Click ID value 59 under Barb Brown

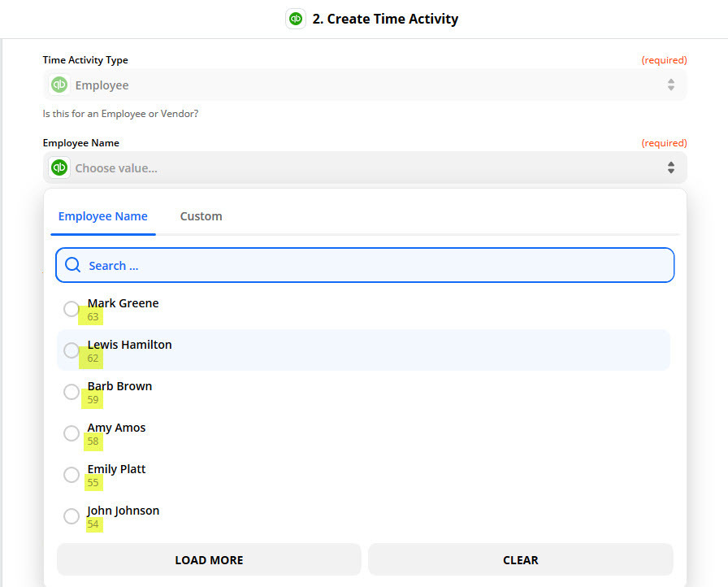click(x=93, y=400)
